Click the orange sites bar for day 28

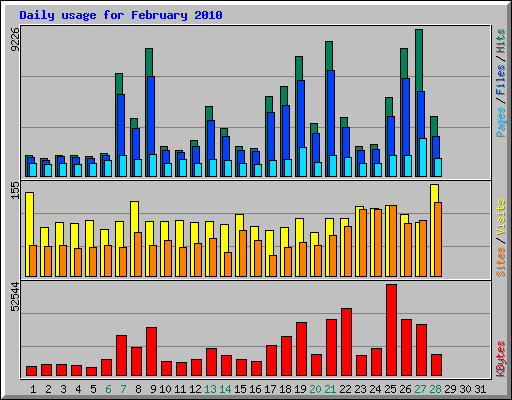click(438, 239)
